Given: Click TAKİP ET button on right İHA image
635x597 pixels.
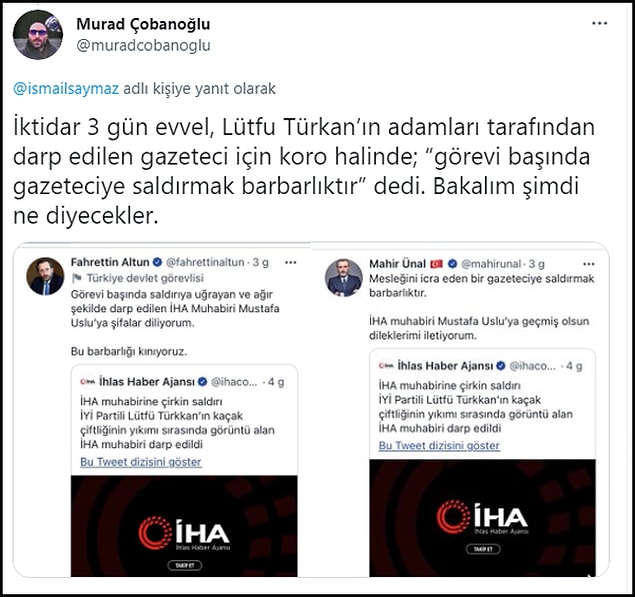Looking at the screenshot, I should [483, 549].
